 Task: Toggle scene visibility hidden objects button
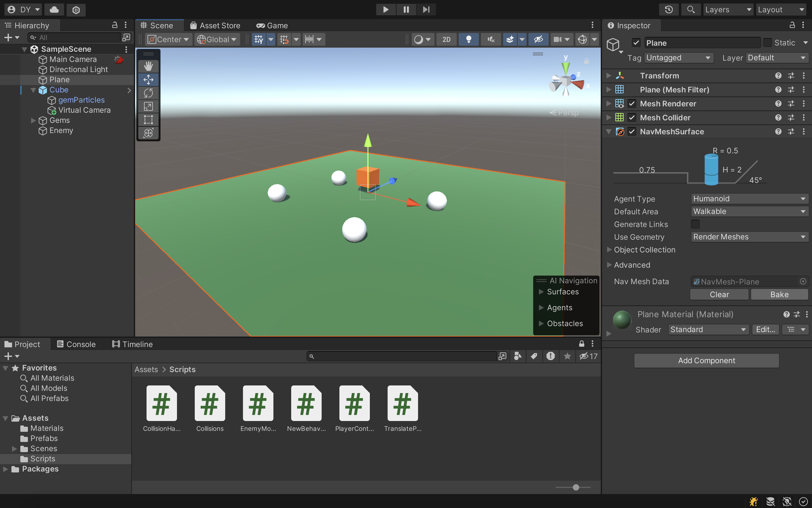point(539,39)
